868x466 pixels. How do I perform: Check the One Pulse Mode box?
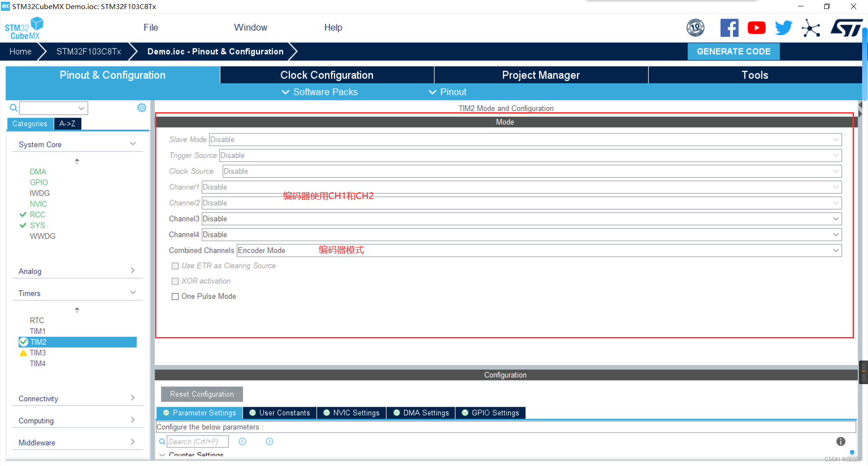pos(175,297)
